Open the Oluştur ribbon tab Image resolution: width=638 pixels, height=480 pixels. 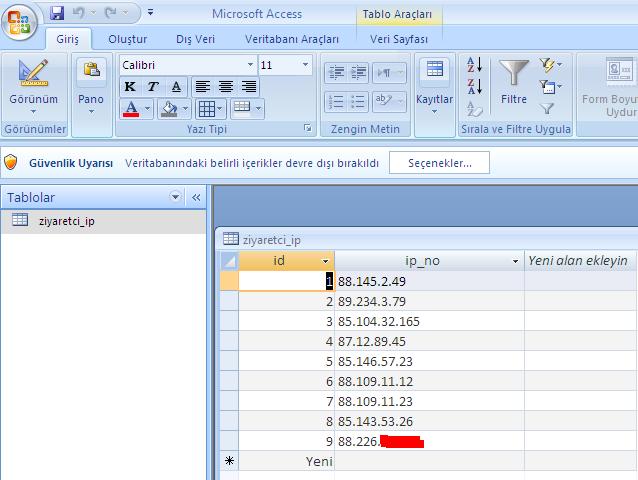[x=127, y=39]
